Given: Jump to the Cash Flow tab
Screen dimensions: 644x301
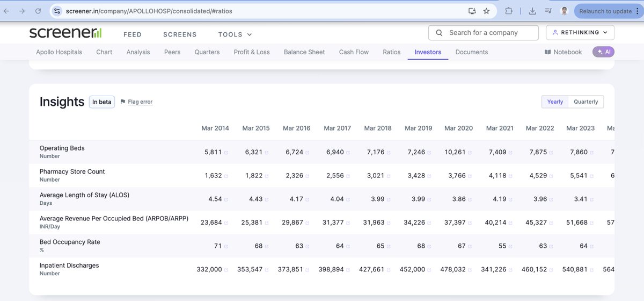Looking at the screenshot, I should (354, 52).
